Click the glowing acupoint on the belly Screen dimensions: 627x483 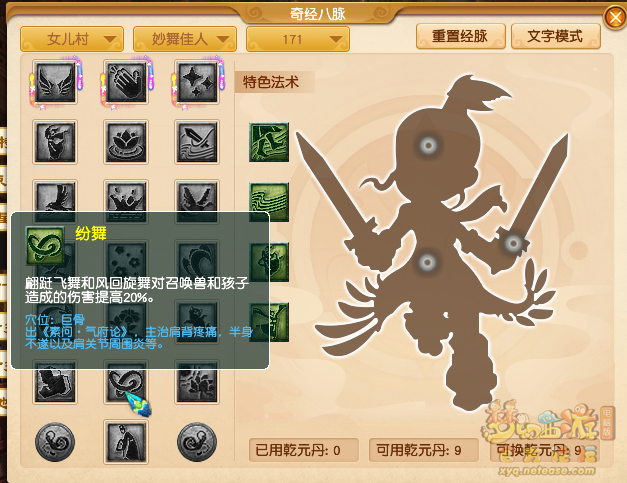pyautogui.click(x=427, y=263)
